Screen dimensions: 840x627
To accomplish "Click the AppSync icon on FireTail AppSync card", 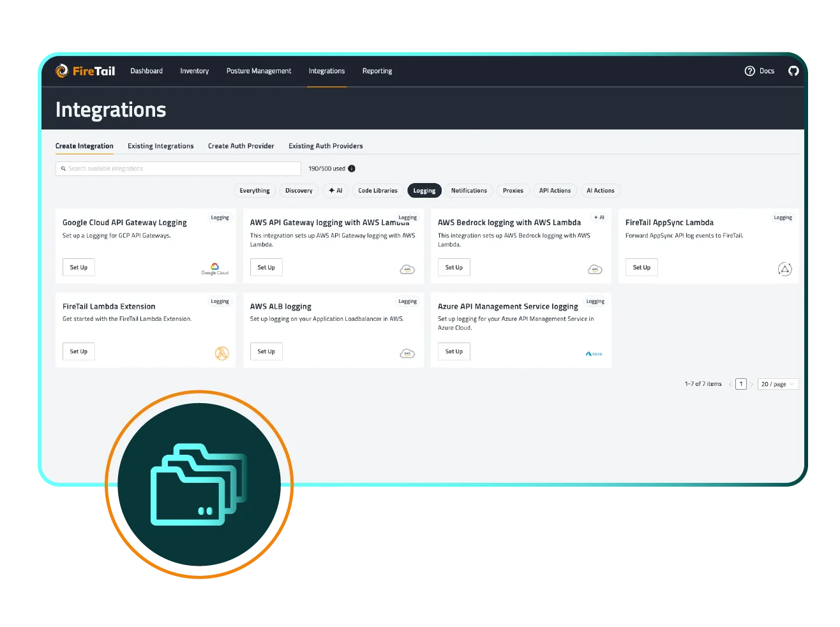I will (785, 269).
